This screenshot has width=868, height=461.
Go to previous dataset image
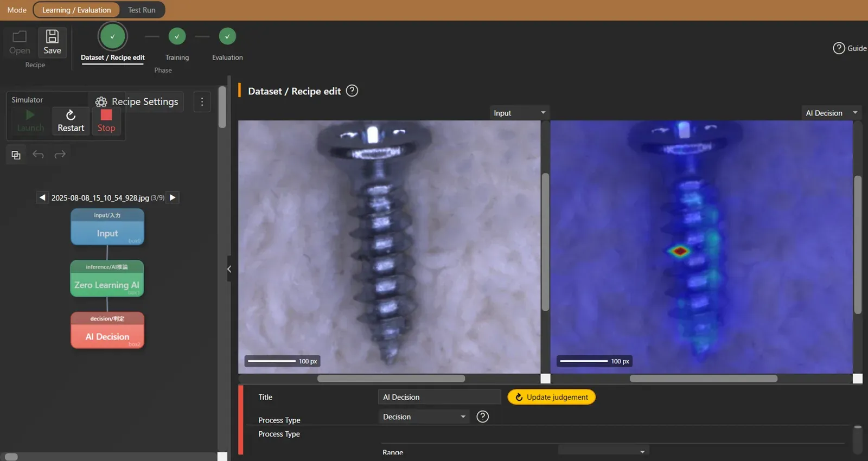pyautogui.click(x=42, y=197)
